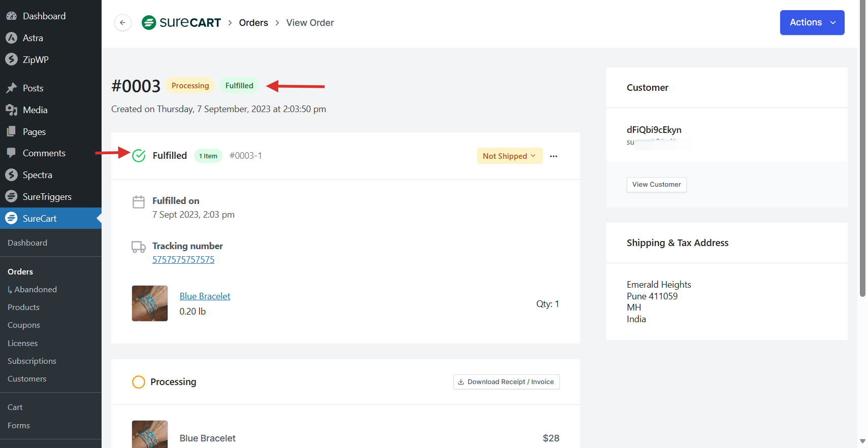
Task: Open the three-dots fulfillment options menu
Action: point(554,156)
